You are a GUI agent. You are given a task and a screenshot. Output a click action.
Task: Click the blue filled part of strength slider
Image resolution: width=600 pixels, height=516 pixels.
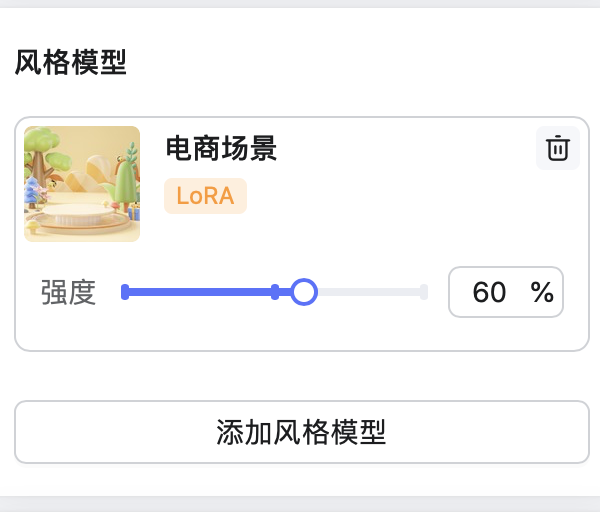click(x=200, y=292)
